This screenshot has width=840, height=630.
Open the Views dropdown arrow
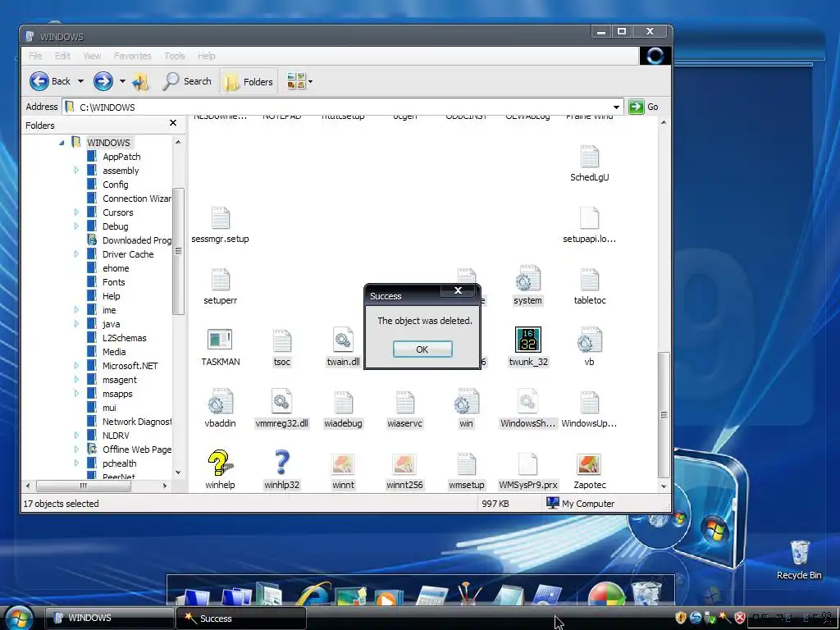click(311, 82)
